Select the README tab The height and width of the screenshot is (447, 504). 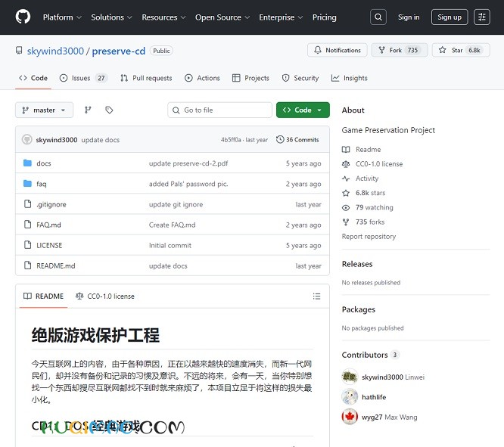[x=43, y=296]
